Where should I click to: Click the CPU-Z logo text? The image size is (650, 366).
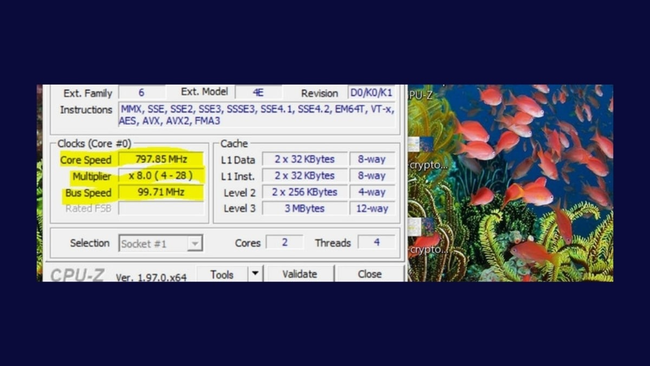point(78,275)
